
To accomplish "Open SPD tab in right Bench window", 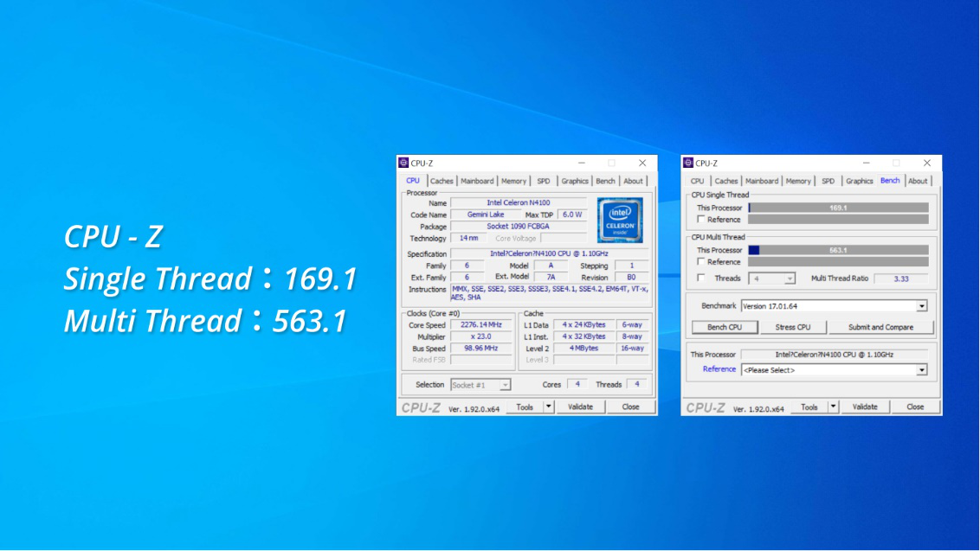I will coord(828,181).
